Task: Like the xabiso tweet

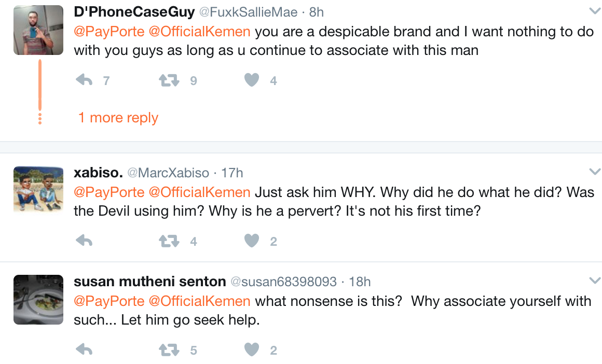Action: [x=252, y=241]
